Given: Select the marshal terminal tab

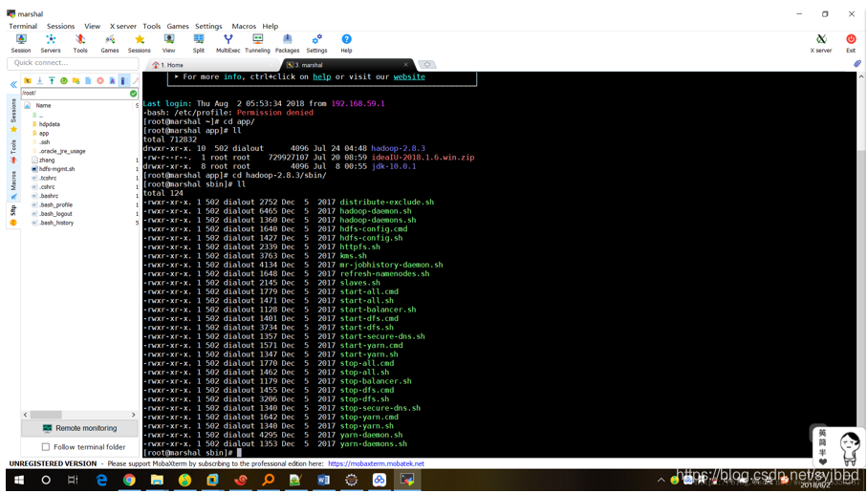Looking at the screenshot, I should pos(348,65).
